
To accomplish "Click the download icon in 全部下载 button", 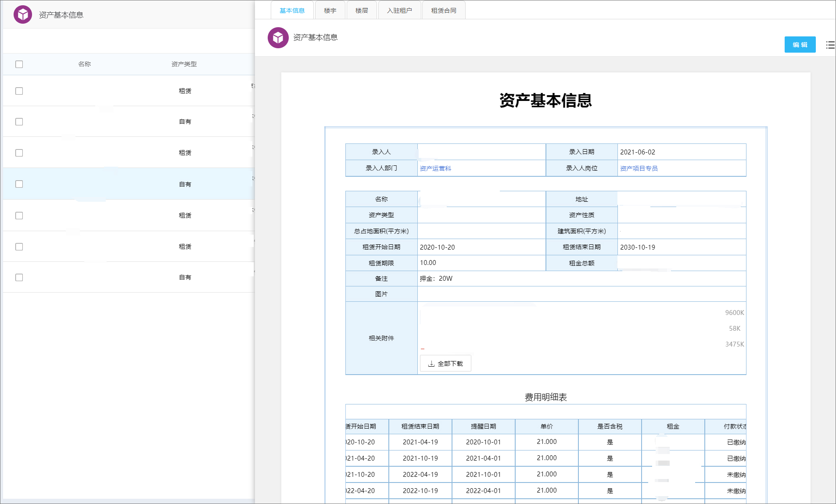I will coord(431,364).
